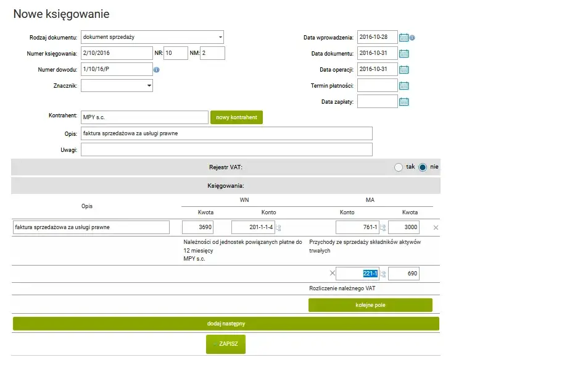Open account picker next to 201-1-1-4

tap(278, 228)
